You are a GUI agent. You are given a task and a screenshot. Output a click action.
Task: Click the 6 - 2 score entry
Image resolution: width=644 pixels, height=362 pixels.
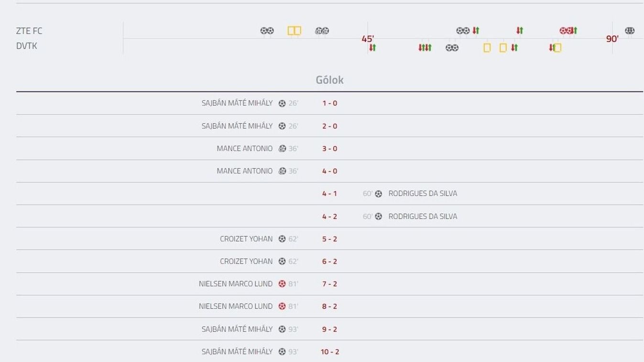coord(329,261)
